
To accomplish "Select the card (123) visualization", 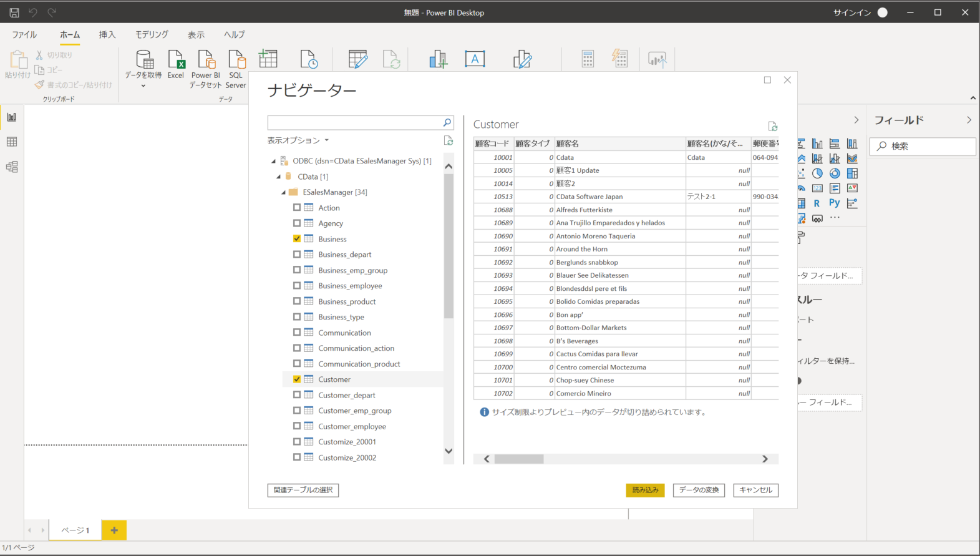I will (817, 188).
